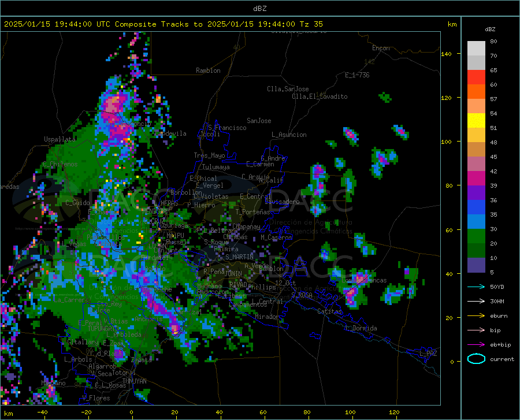Select the 35 dBZ light blue swatch

click(x=476, y=222)
